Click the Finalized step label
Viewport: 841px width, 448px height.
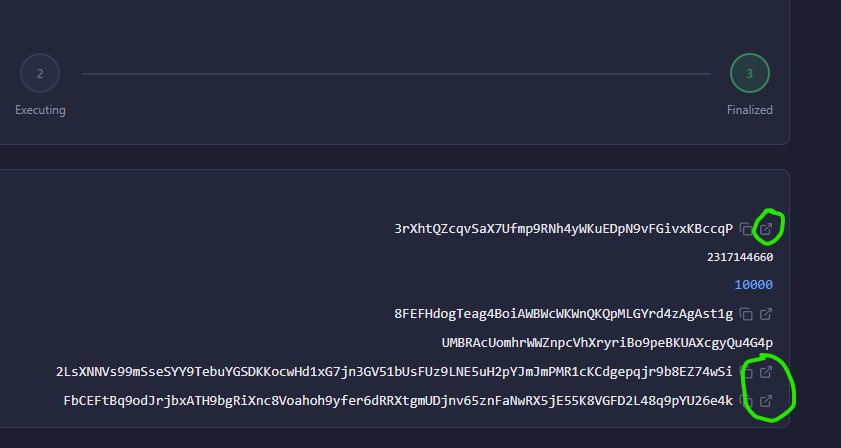point(750,110)
